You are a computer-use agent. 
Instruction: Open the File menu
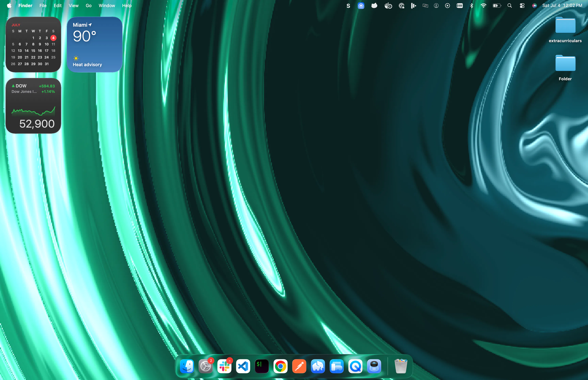(43, 5)
